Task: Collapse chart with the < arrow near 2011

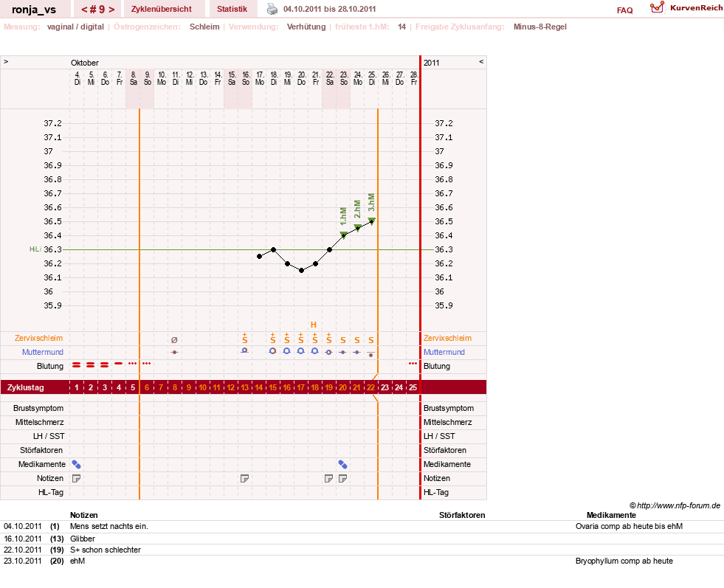Action: point(481,61)
